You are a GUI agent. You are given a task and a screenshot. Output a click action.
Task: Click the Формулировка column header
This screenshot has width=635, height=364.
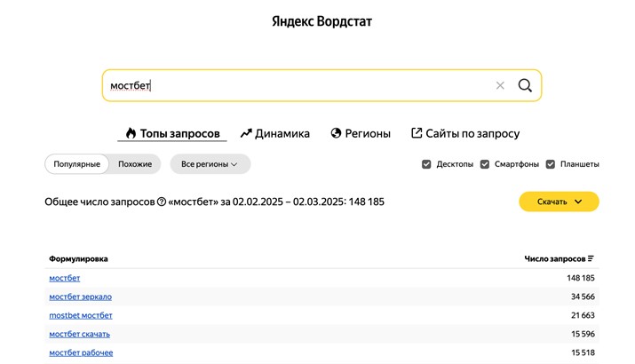point(78,258)
